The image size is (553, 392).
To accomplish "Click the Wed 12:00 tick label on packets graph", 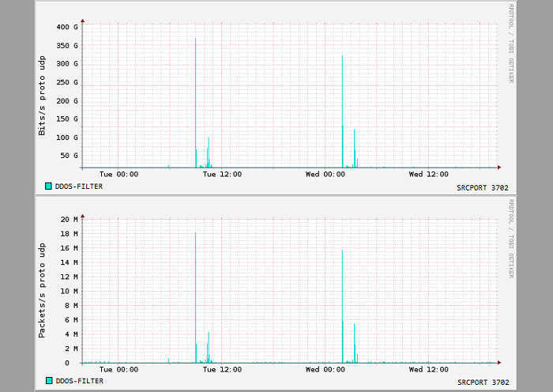I will (428, 369).
